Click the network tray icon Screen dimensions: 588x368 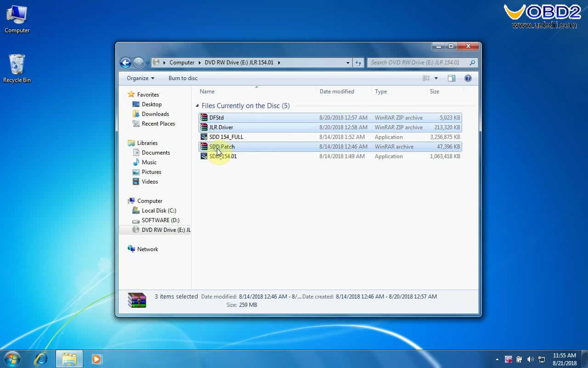click(542, 359)
